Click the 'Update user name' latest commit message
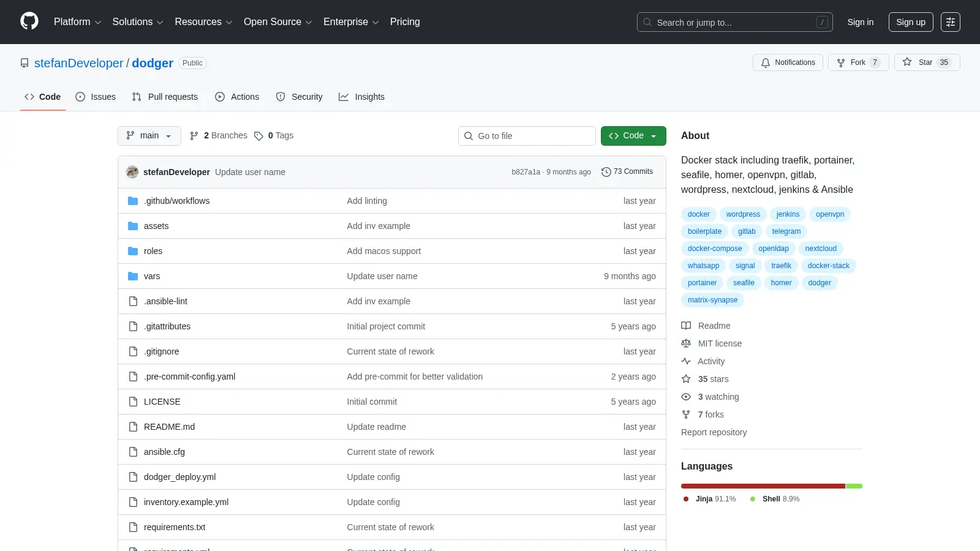Image resolution: width=980 pixels, height=551 pixels. coord(250,172)
